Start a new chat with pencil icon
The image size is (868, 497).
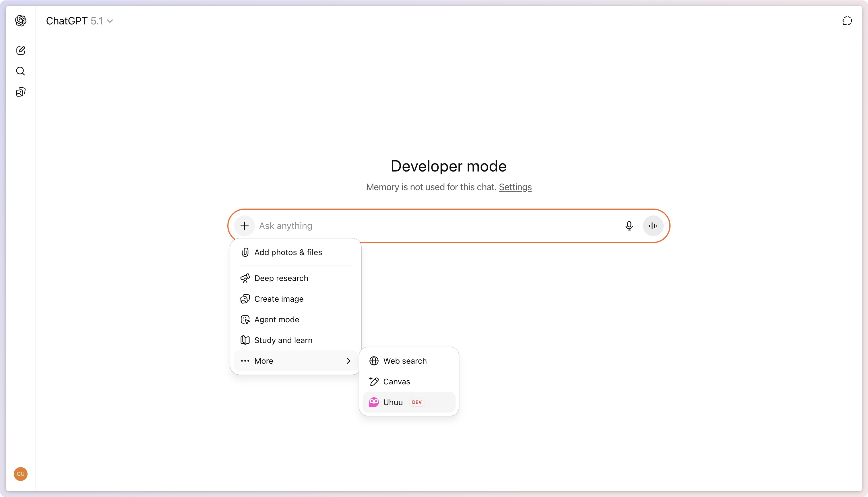(20, 51)
